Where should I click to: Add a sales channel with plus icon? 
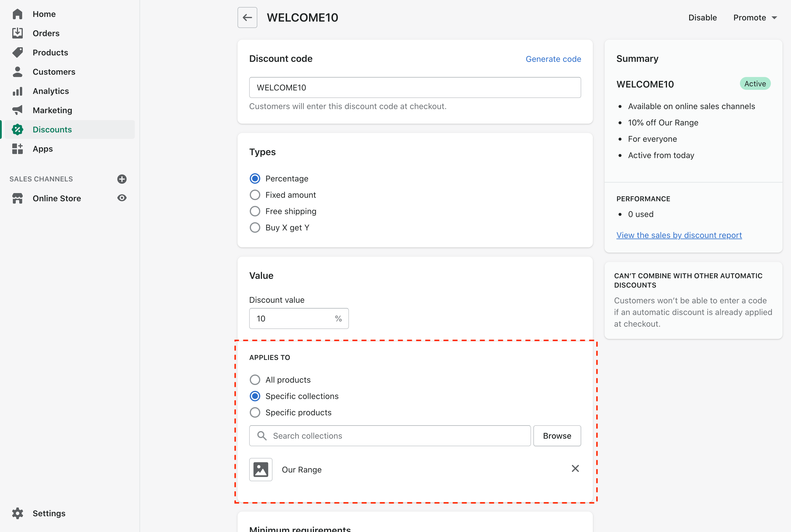122,179
